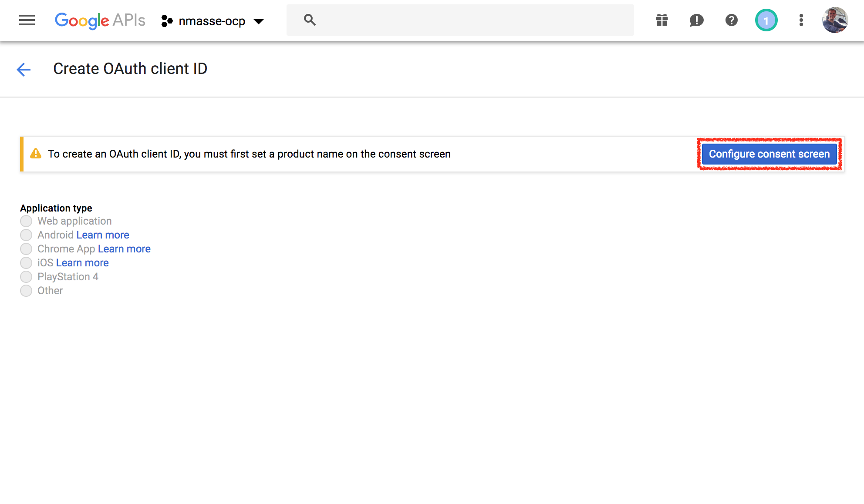The height and width of the screenshot is (504, 864).
Task: Expand the project switcher arrow
Action: (x=259, y=21)
